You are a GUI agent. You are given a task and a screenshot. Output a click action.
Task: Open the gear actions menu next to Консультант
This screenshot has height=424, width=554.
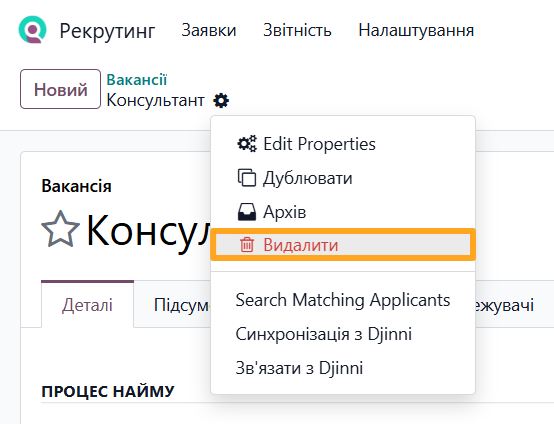pos(221,101)
